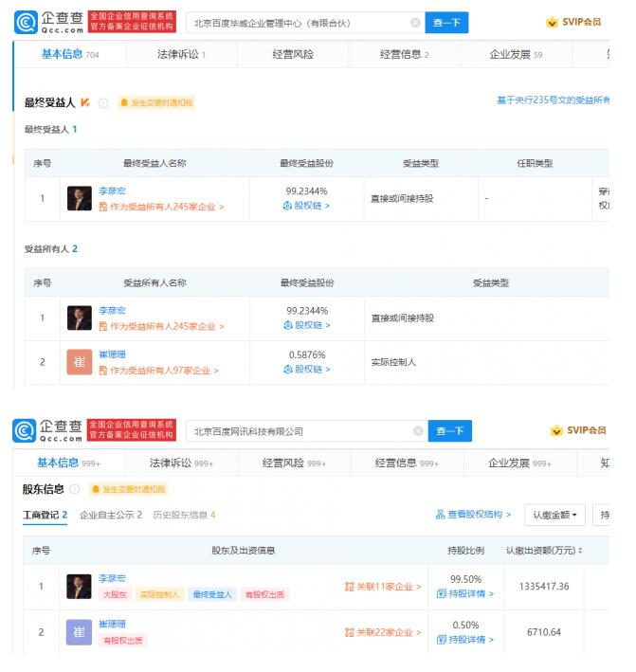Image resolution: width=636 pixels, height=672 pixels.
Task: Switch to 工商登记 2 sub-tab
Action: [45, 515]
